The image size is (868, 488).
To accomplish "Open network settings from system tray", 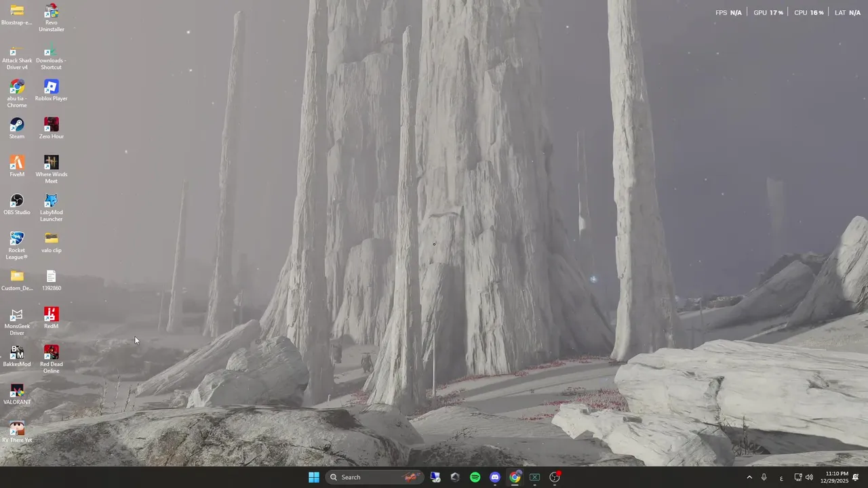I will [x=798, y=477].
